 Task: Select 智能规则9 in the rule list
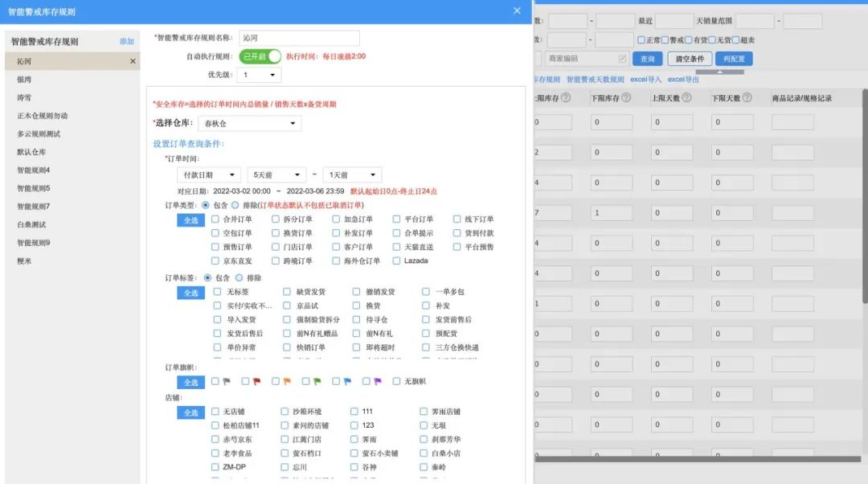72,243
